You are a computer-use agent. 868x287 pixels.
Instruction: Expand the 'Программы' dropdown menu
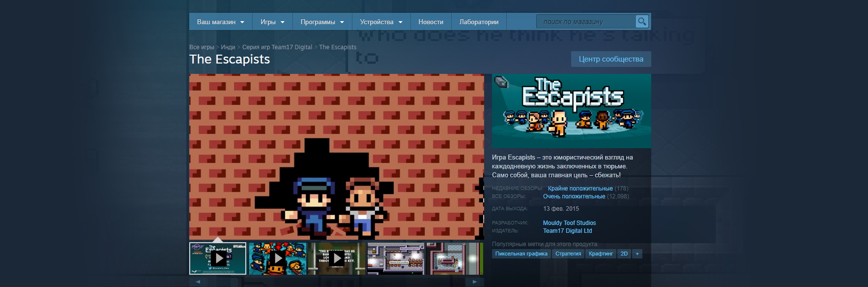[322, 22]
